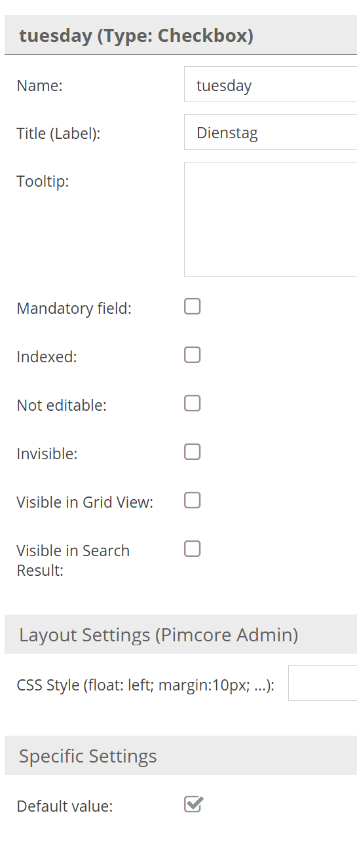Click the Default value label text
The width and height of the screenshot is (357, 868).
(x=65, y=806)
